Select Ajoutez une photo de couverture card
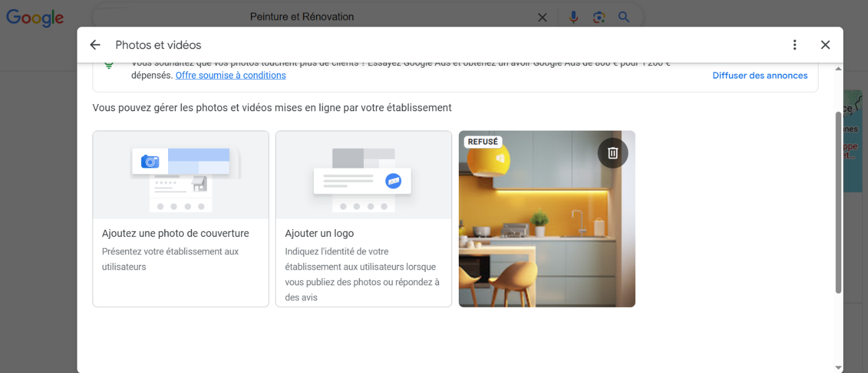Image resolution: width=868 pixels, height=373 pixels. [x=180, y=218]
